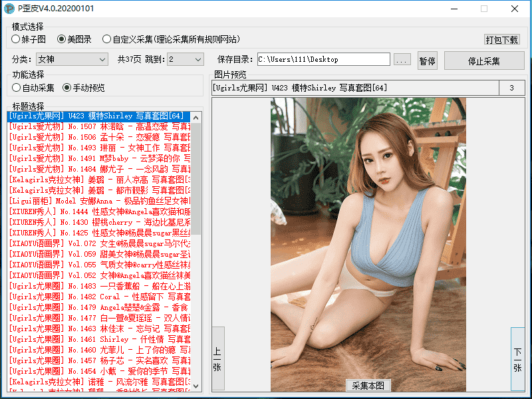Select list row 'No.1457'
The width and height of the screenshot is (532, 399).
(x=98, y=360)
